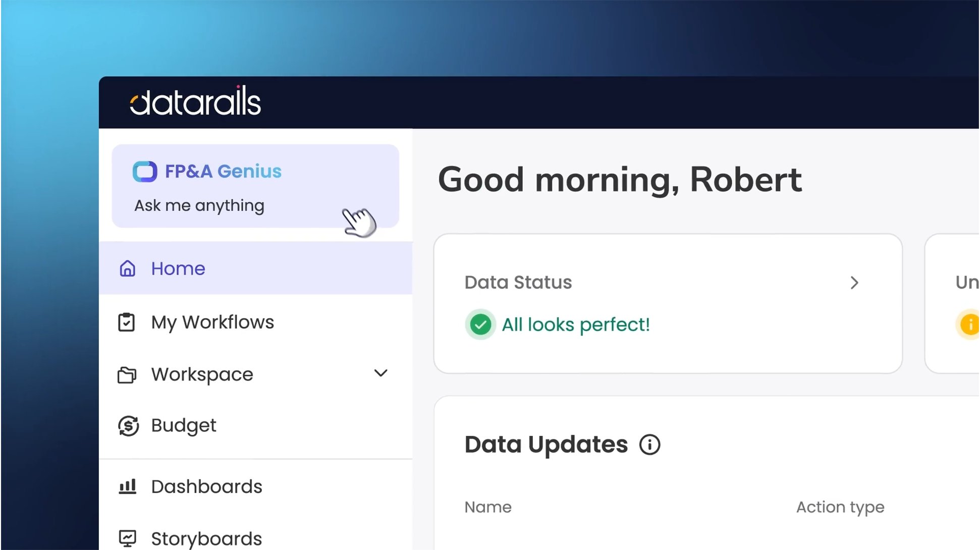Click the Storyboards presentation icon
This screenshot has width=980, height=550.
(x=127, y=538)
